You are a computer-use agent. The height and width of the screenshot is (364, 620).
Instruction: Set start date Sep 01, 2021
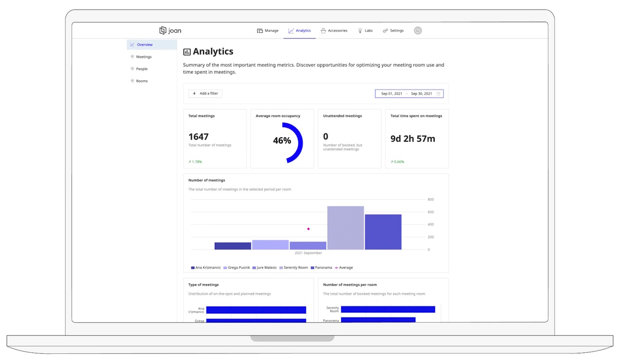click(392, 94)
